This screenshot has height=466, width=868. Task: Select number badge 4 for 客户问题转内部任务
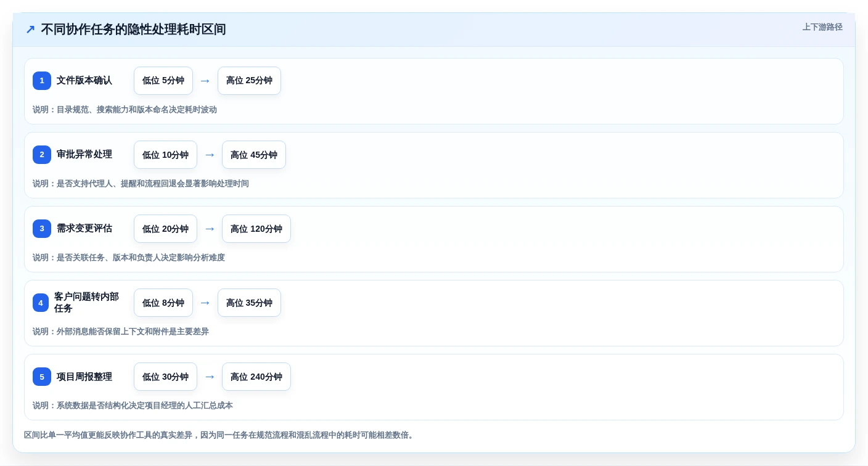41,303
